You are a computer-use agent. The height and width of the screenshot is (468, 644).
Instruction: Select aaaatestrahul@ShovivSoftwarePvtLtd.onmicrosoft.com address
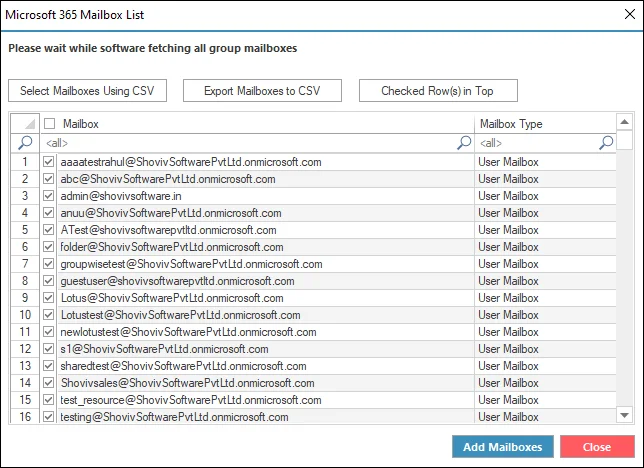[x=191, y=162]
